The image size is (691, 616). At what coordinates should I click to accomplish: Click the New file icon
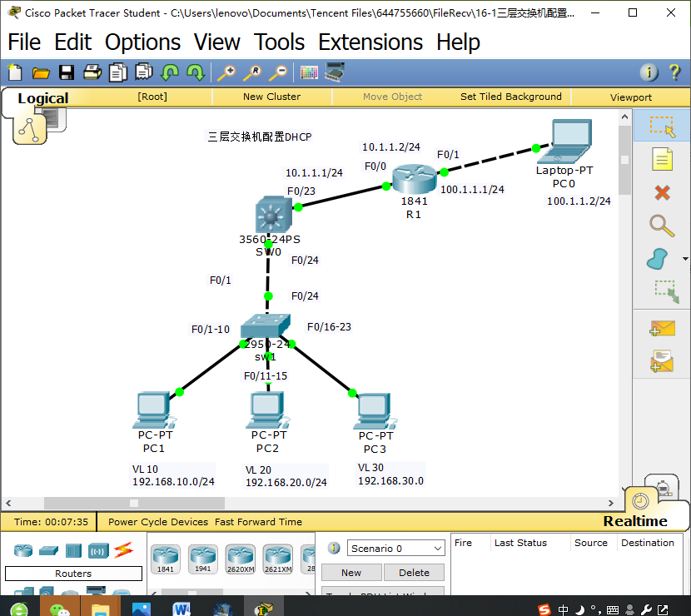pos(16,72)
